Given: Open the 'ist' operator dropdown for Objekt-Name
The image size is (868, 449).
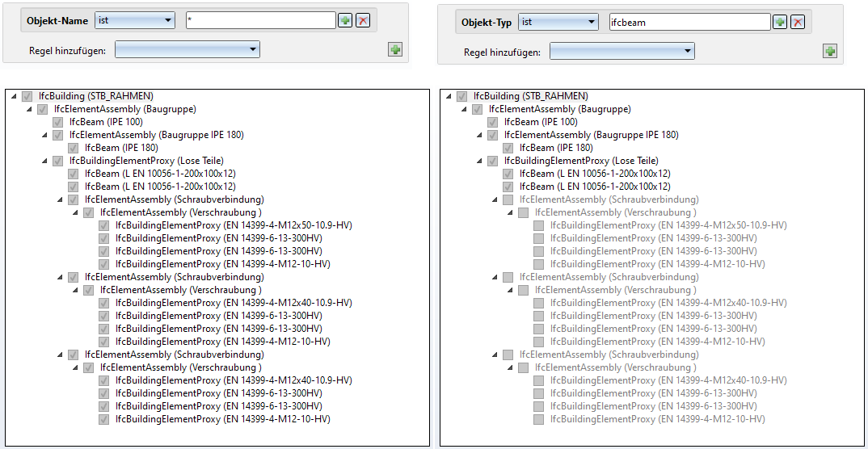Looking at the screenshot, I should 135,21.
